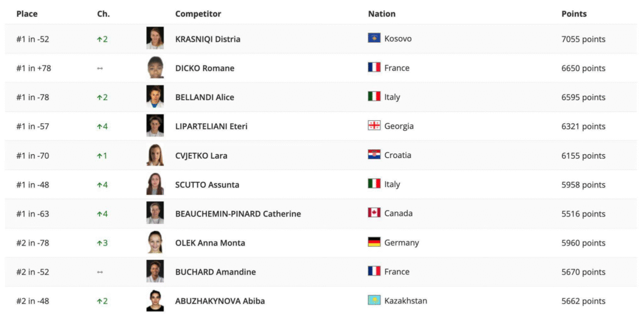Viewport: 644px width, 314px height.
Task: Click the Competitor column header
Action: 198,14
